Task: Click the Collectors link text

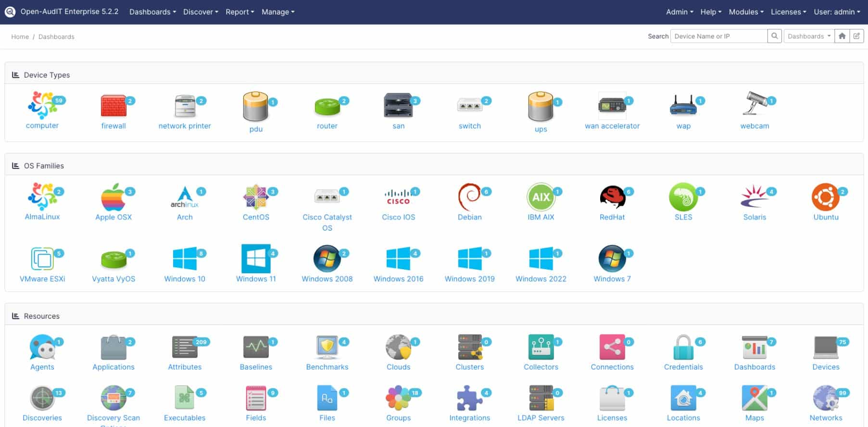Action: click(x=541, y=367)
